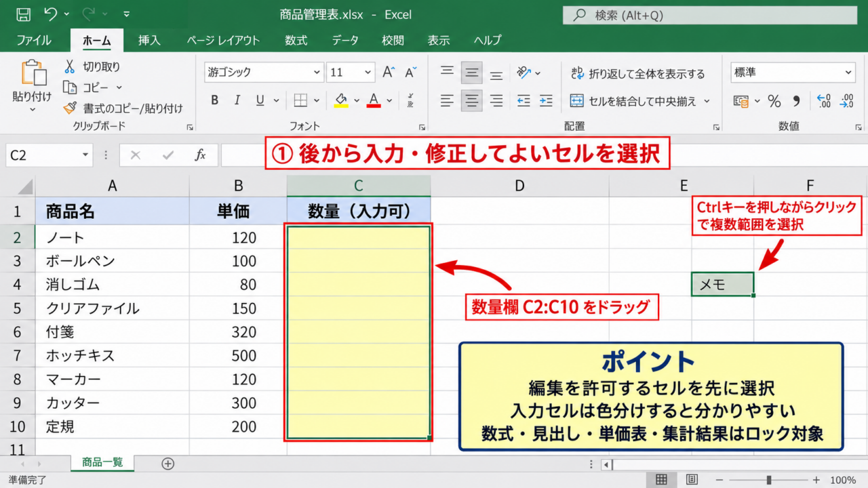Click the Increase Indent icon
Viewport: 868px width, 488px height.
tap(546, 101)
